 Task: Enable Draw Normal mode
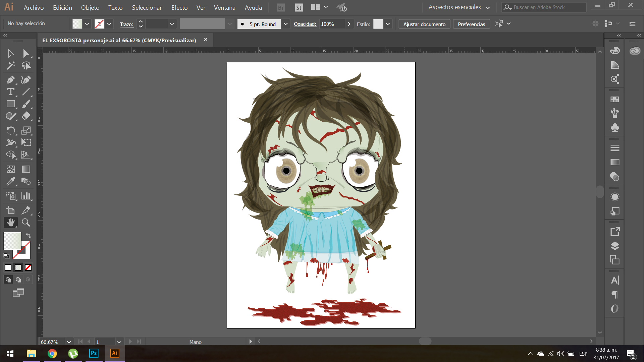tap(8, 280)
